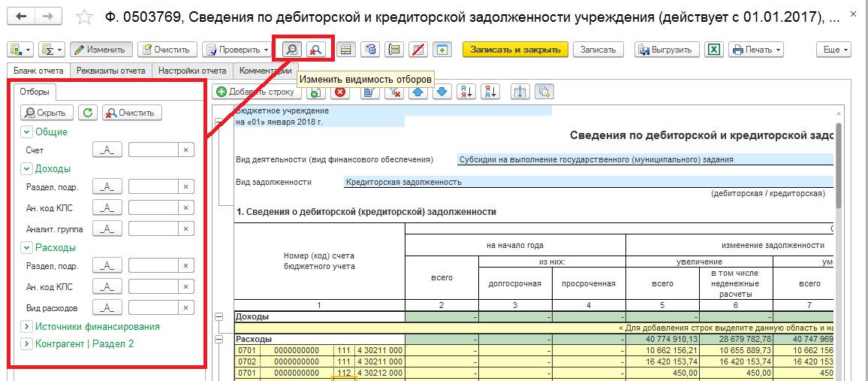Select cell with value 40 774 910,13
Screen dimensions: 868x381
pos(662,339)
